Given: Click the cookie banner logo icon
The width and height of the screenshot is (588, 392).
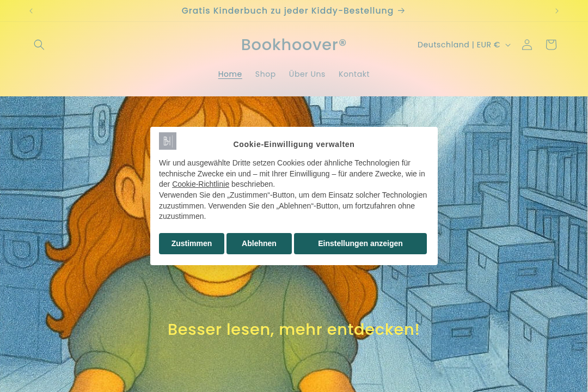Looking at the screenshot, I should [x=168, y=141].
